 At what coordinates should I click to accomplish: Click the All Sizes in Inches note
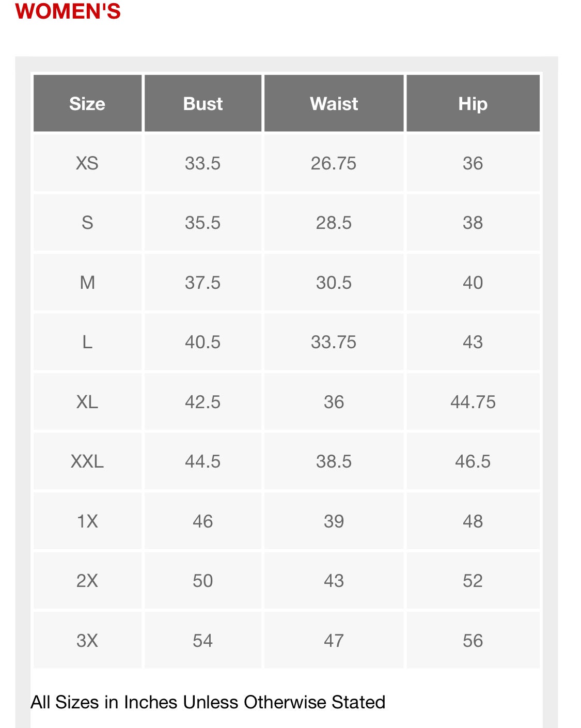[208, 702]
